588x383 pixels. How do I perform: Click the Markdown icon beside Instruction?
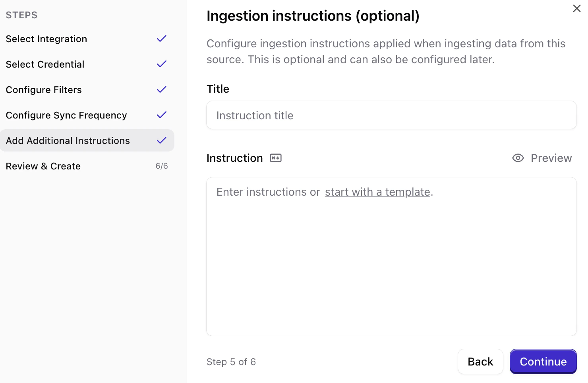click(x=275, y=158)
